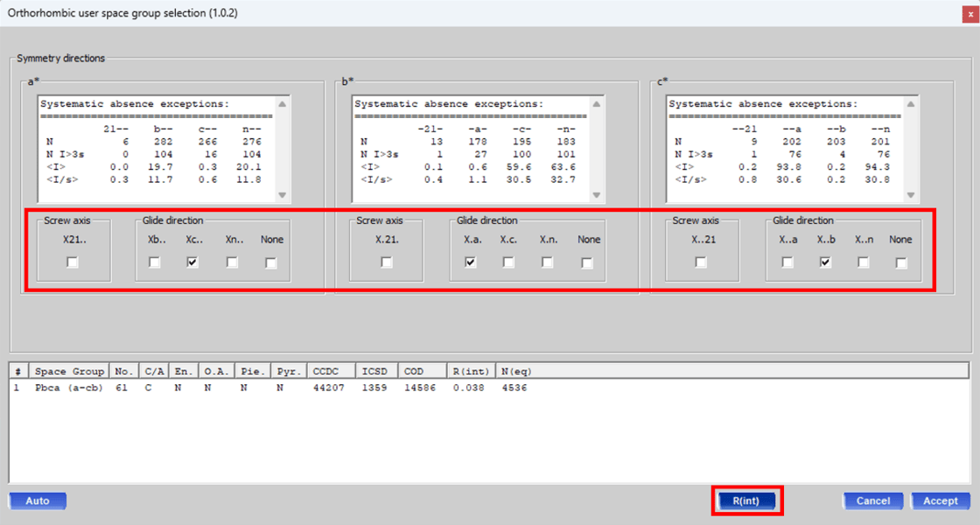This screenshot has height=525, width=980.
Task: Check the X.21. screw axis box
Action: [387, 262]
